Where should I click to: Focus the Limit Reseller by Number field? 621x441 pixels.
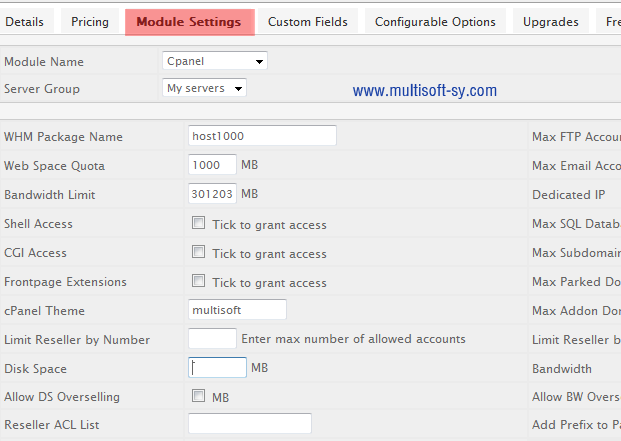click(x=212, y=338)
